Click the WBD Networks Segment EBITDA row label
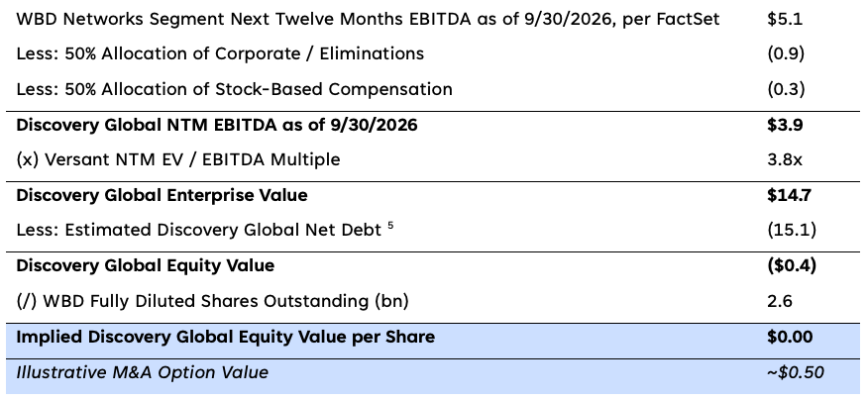 [x=368, y=19]
